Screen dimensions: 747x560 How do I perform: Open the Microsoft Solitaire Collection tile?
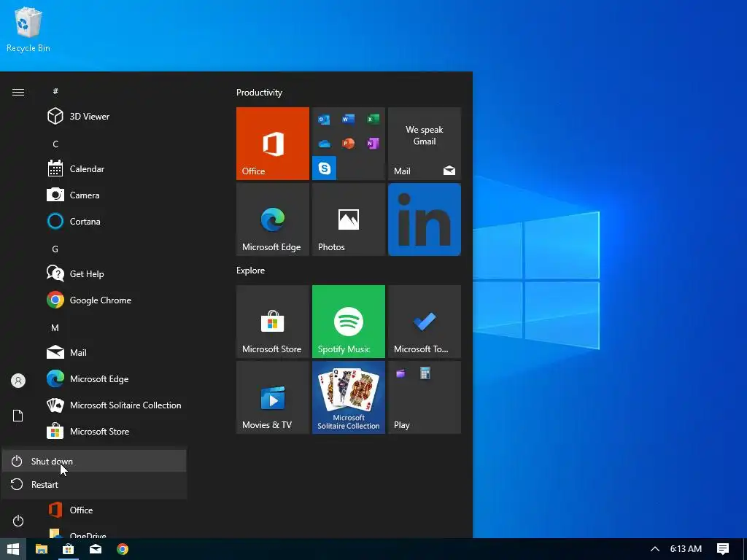point(348,397)
